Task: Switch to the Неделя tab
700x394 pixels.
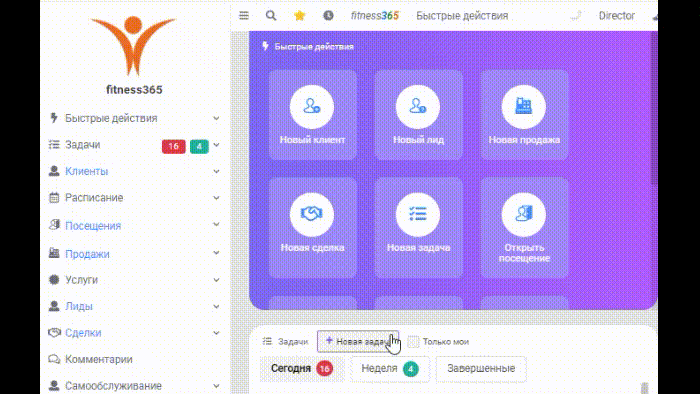Action: coord(390,369)
